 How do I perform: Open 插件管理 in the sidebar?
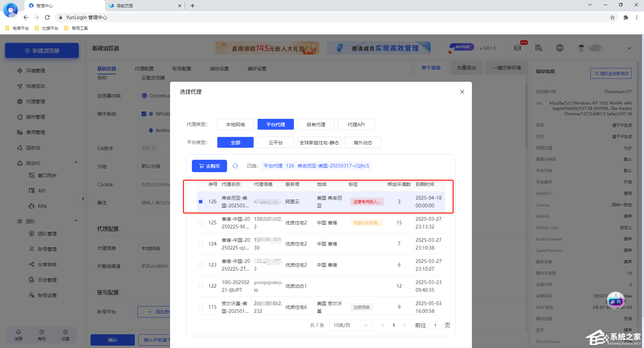click(35, 117)
